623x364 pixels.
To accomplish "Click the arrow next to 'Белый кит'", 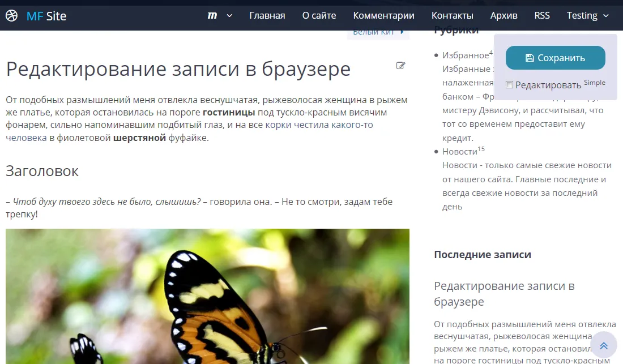I will pyautogui.click(x=402, y=32).
